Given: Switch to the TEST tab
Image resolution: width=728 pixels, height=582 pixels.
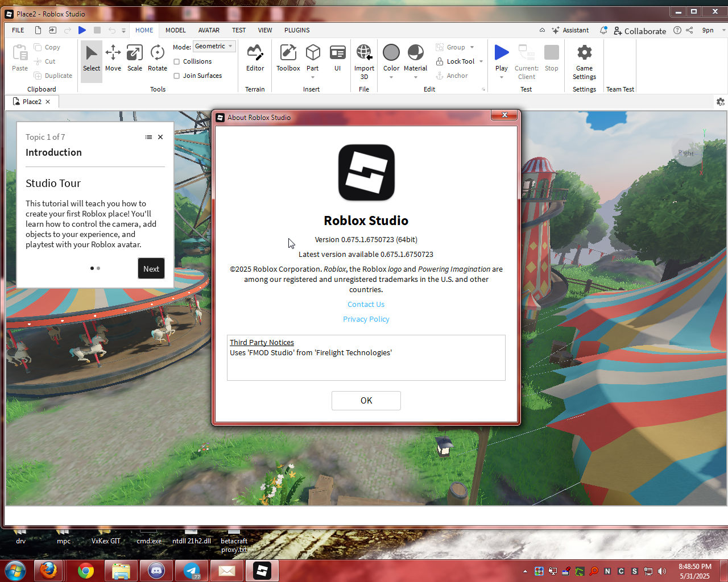Looking at the screenshot, I should tap(239, 30).
